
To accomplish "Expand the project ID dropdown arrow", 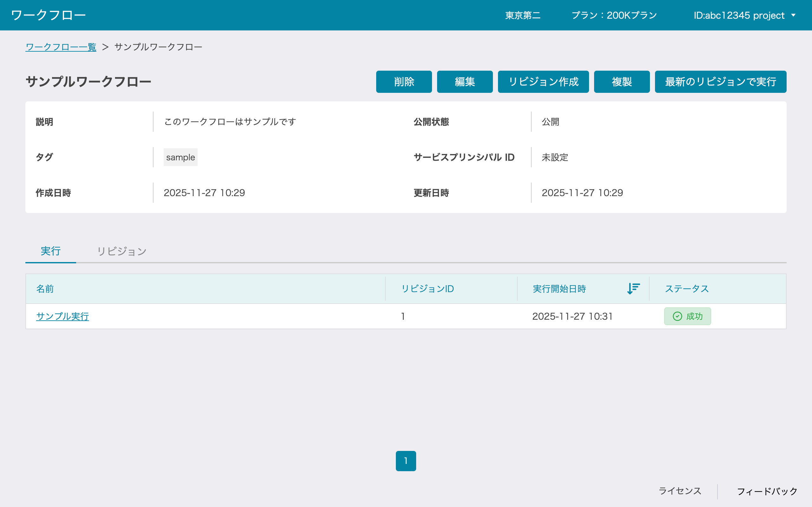I will (794, 15).
